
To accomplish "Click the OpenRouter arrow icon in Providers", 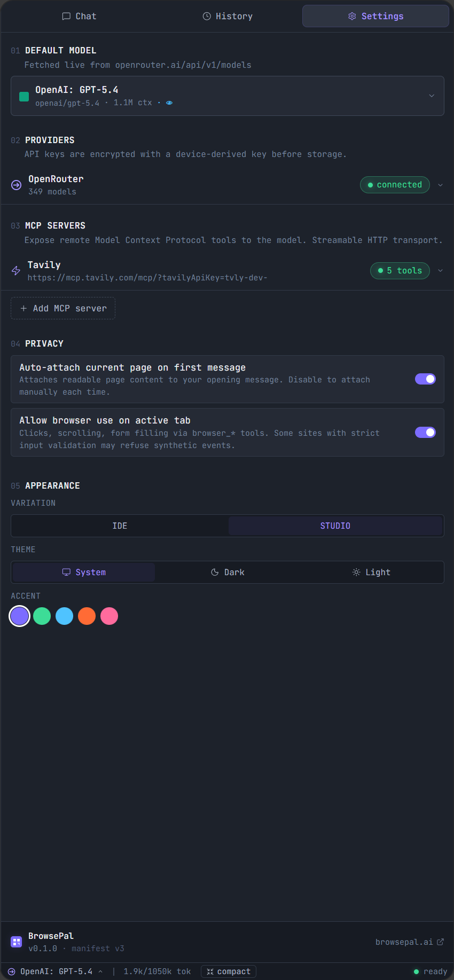I will coord(15,185).
